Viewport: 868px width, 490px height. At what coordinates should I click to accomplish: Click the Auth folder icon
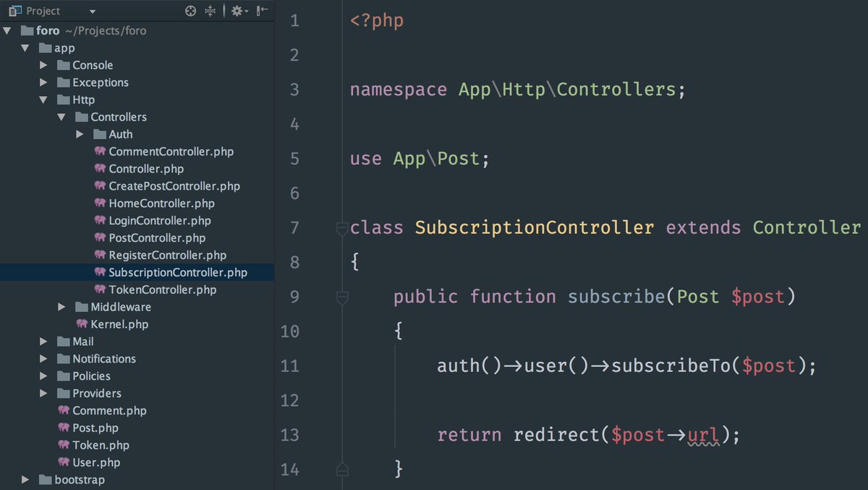click(100, 135)
